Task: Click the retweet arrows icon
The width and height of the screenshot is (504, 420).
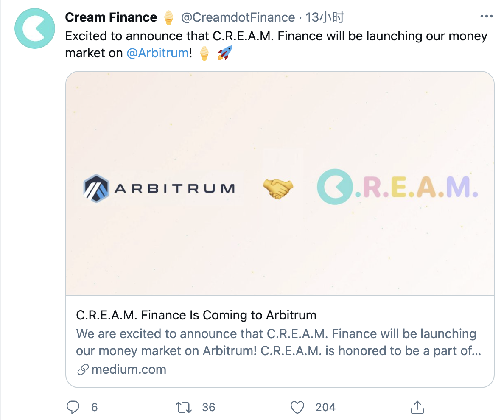Action: [x=184, y=407]
